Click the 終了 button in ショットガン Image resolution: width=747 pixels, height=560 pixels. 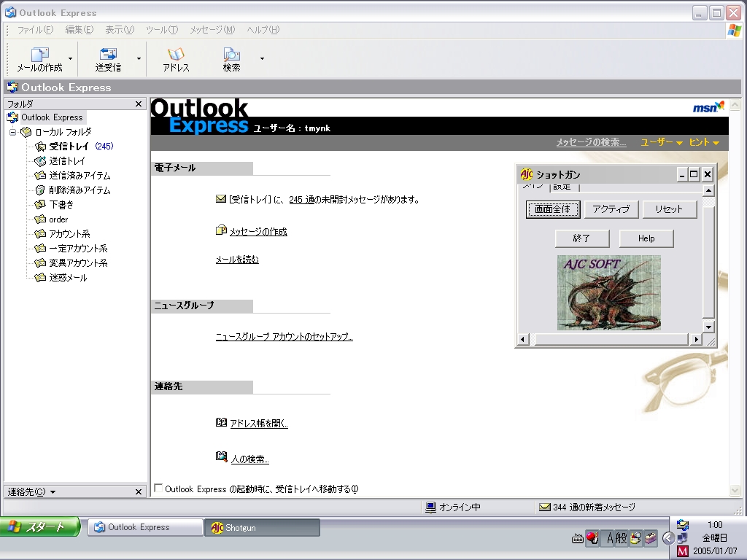(581, 238)
